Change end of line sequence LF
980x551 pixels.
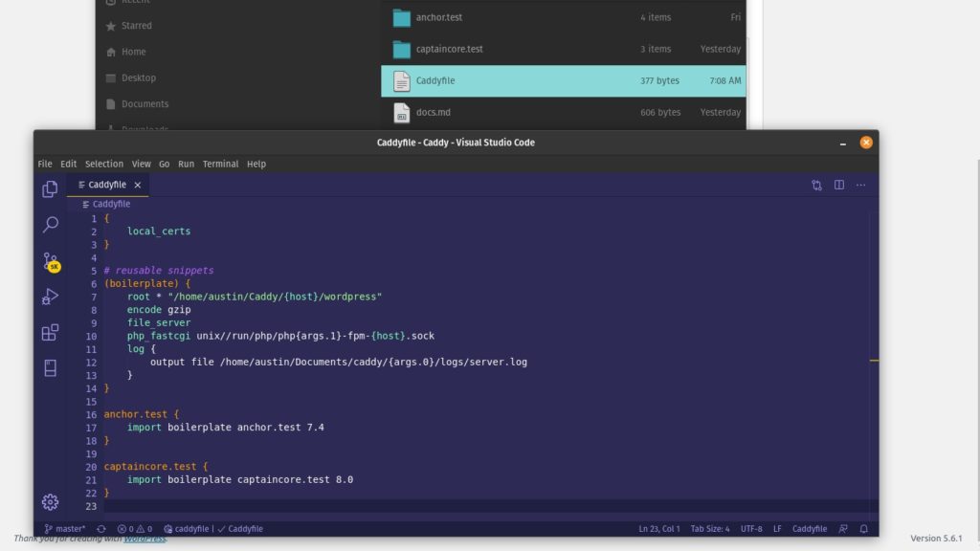point(777,528)
